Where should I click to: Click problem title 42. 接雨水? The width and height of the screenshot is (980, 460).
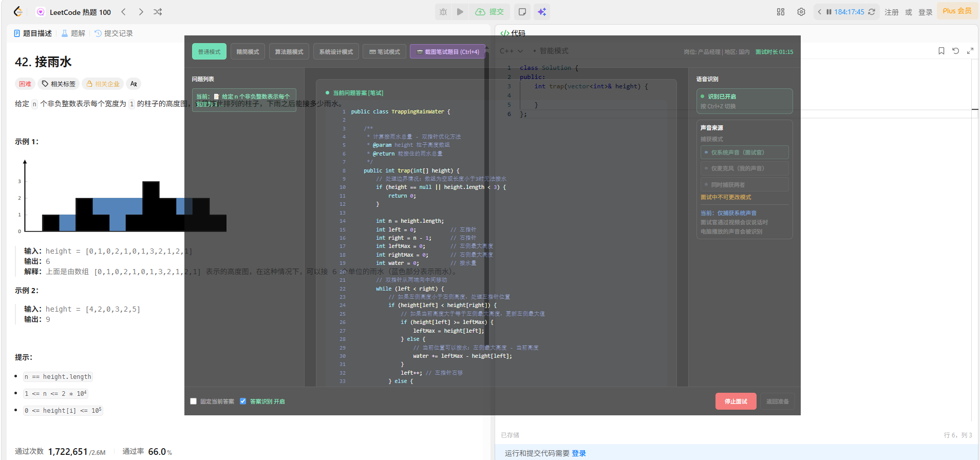coord(43,62)
